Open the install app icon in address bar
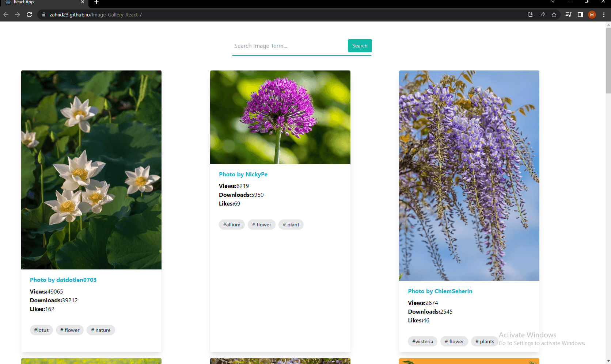Viewport: 611px width, 364px height. click(531, 15)
